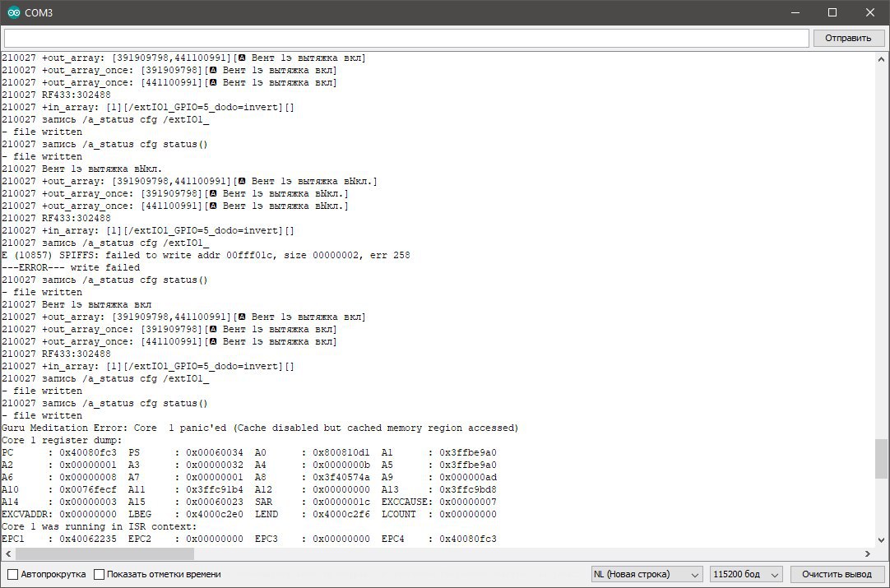The width and height of the screenshot is (890, 588).
Task: Click vertical scrollbar up arrow
Action: click(x=882, y=59)
